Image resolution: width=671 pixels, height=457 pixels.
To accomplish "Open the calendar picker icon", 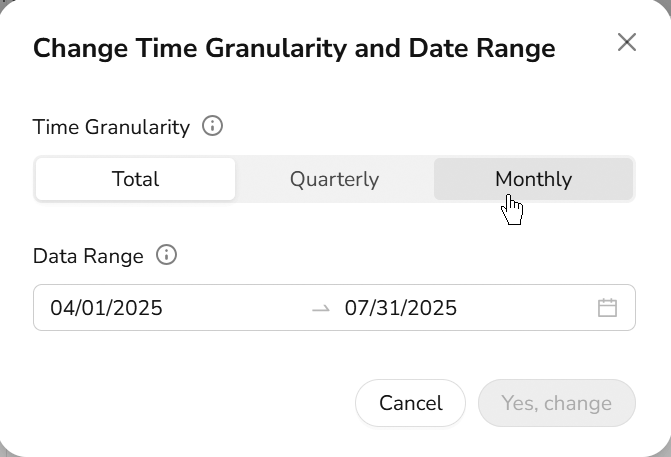I will coord(607,308).
